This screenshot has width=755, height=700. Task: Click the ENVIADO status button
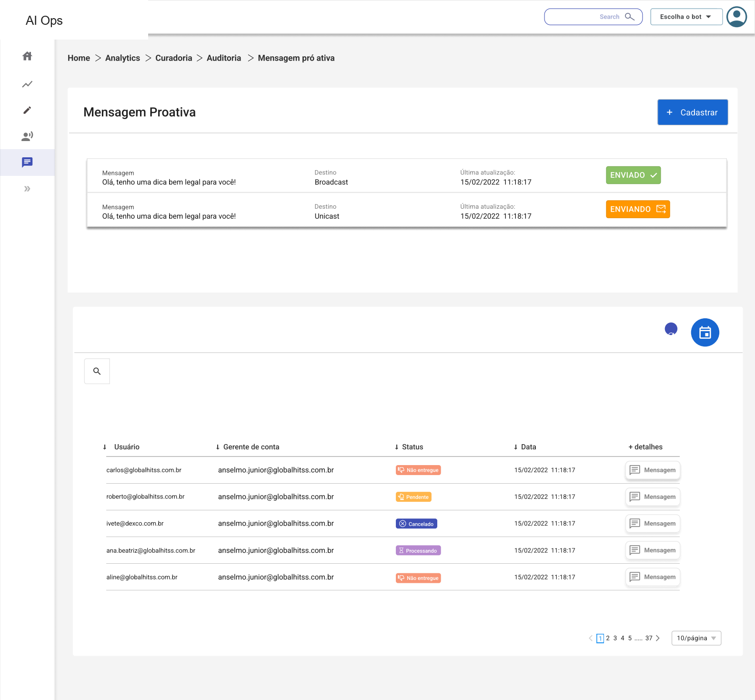(x=634, y=175)
